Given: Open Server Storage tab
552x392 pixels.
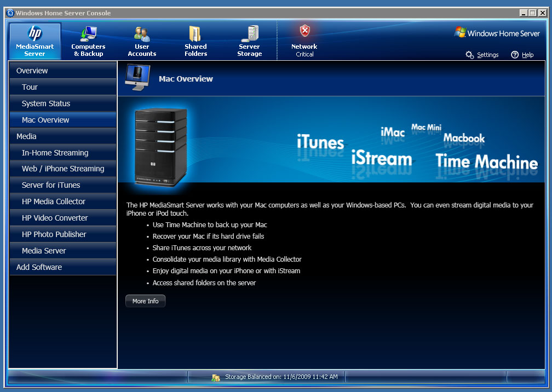Looking at the screenshot, I should tap(249, 41).
